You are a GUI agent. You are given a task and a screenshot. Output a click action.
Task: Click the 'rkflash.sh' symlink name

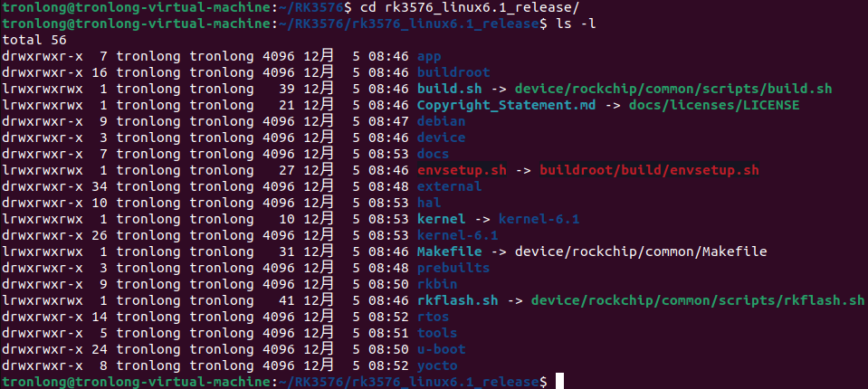pos(457,300)
